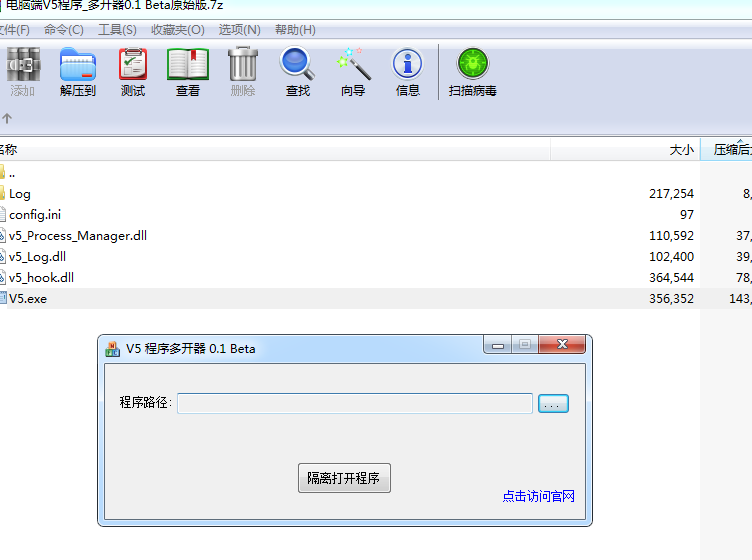Viewport: 752px width, 560px height.
Task: Click the 程序路径 input field
Action: (355, 403)
